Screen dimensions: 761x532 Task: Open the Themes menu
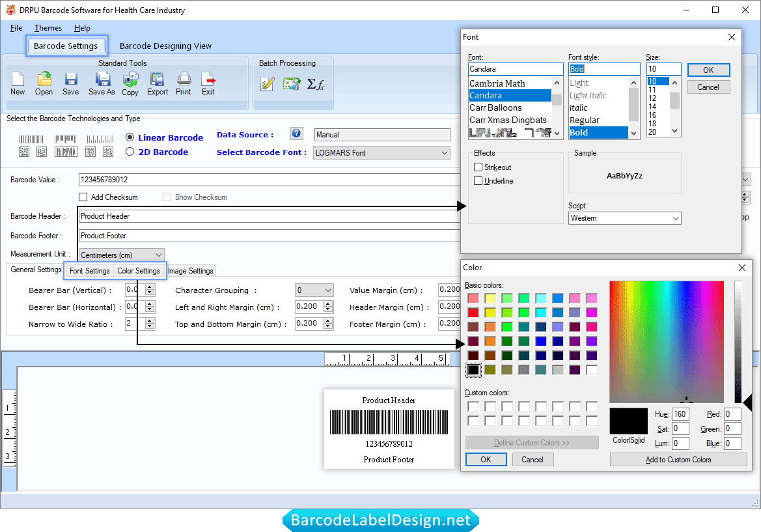click(x=48, y=28)
